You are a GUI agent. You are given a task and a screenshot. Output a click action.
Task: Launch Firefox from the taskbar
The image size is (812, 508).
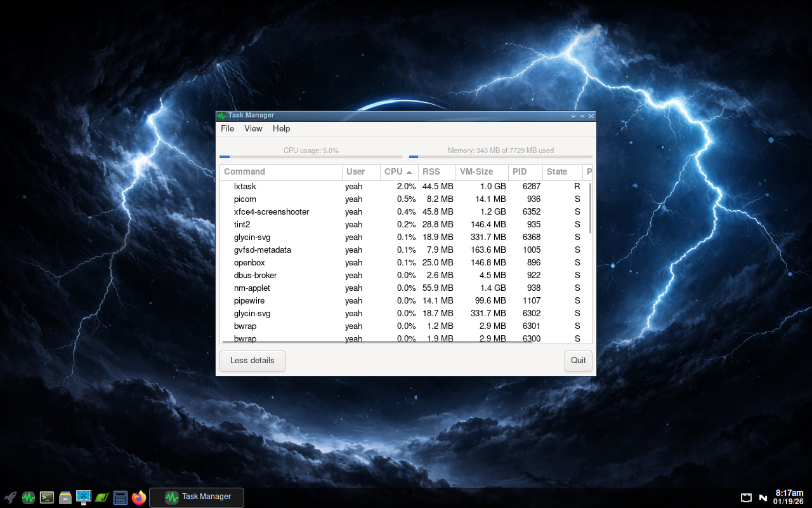[x=139, y=497]
